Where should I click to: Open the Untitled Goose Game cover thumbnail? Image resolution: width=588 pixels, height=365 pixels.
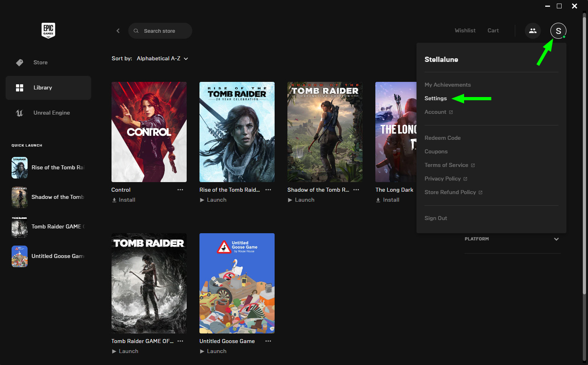tap(237, 283)
